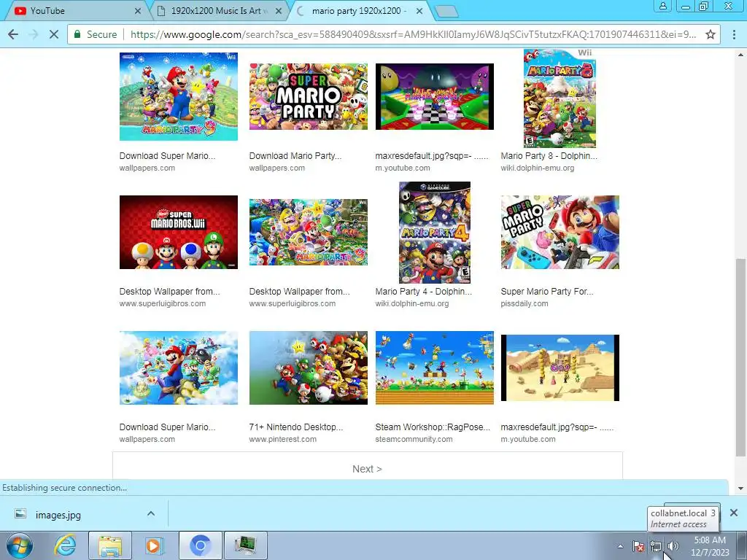
Task: Click the 'www.pinterest.com' source text
Action: pyautogui.click(x=282, y=439)
